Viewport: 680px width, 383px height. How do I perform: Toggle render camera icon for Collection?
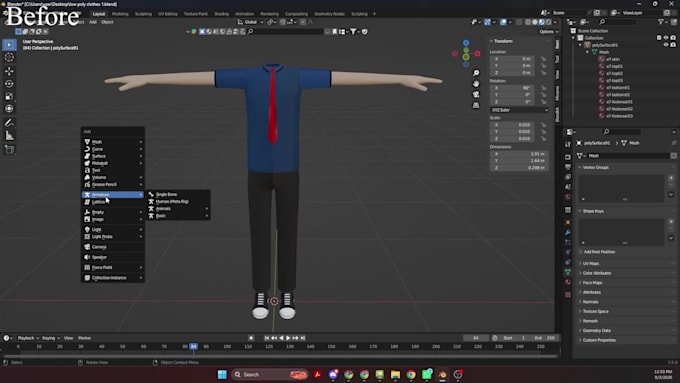click(673, 38)
